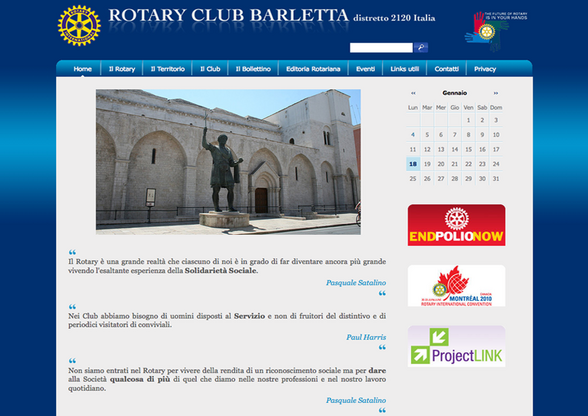The width and height of the screenshot is (588, 416).
Task: Click the Dom weekday header
Action: tap(496, 108)
